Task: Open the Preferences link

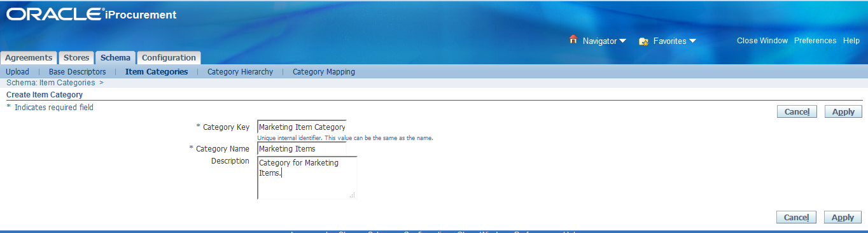Action: click(815, 41)
